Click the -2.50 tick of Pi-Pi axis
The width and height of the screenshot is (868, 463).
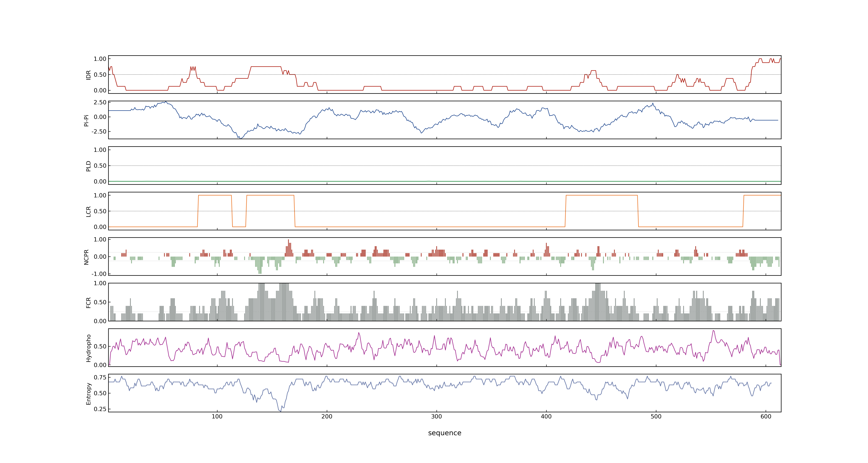(x=99, y=131)
